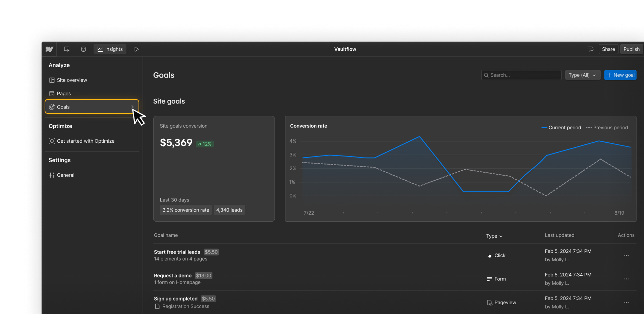
Task: Open the comments icon near Share
Action: click(x=591, y=49)
